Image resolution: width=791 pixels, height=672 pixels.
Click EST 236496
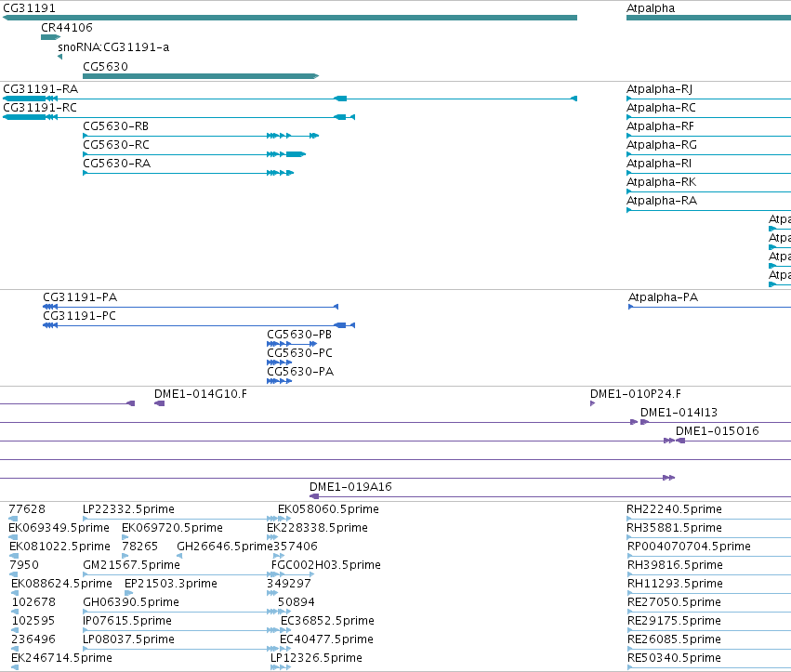(33, 639)
